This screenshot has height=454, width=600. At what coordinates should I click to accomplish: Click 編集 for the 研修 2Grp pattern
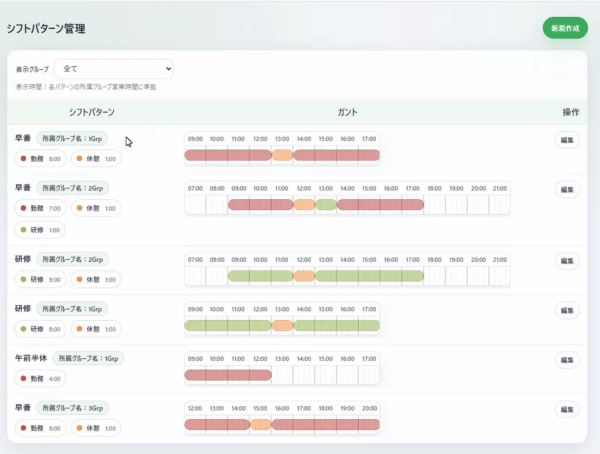click(567, 261)
